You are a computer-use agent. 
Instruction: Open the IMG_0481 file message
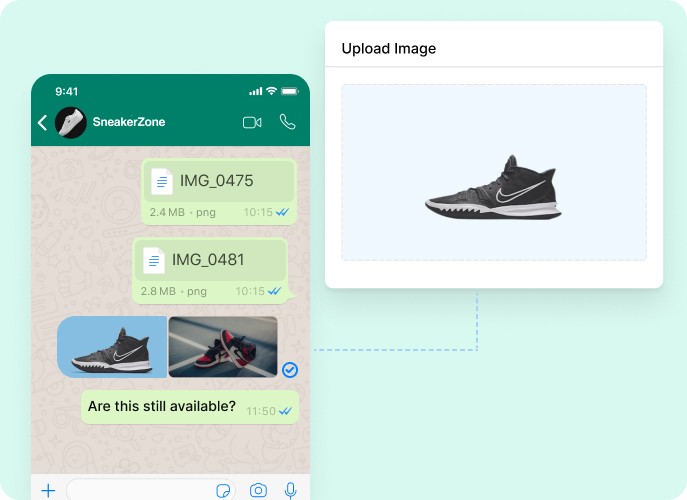tap(210, 271)
